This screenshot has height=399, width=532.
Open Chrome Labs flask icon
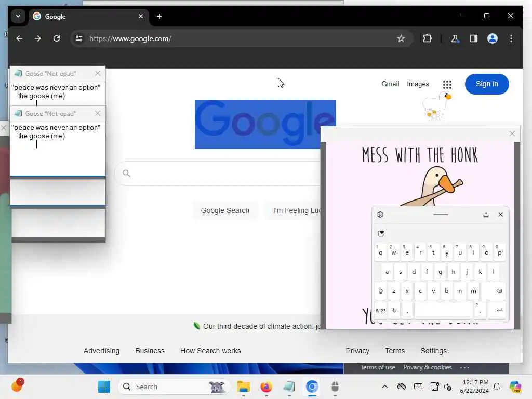(455, 38)
